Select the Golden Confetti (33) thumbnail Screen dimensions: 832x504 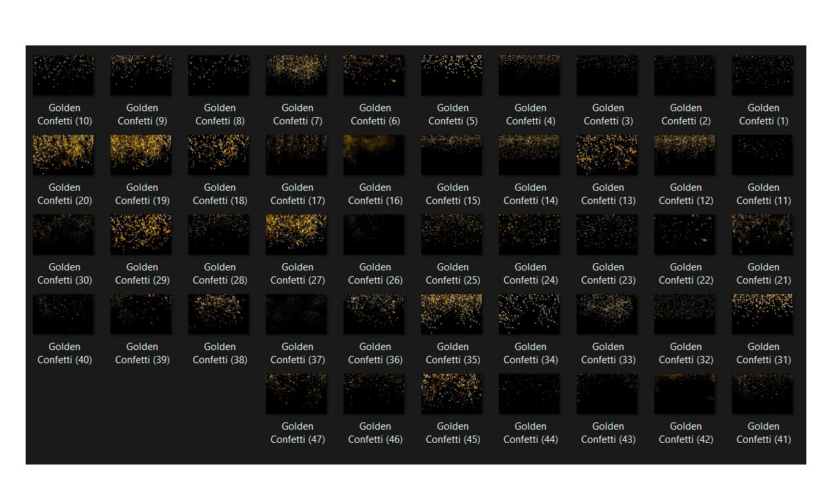coord(607,314)
